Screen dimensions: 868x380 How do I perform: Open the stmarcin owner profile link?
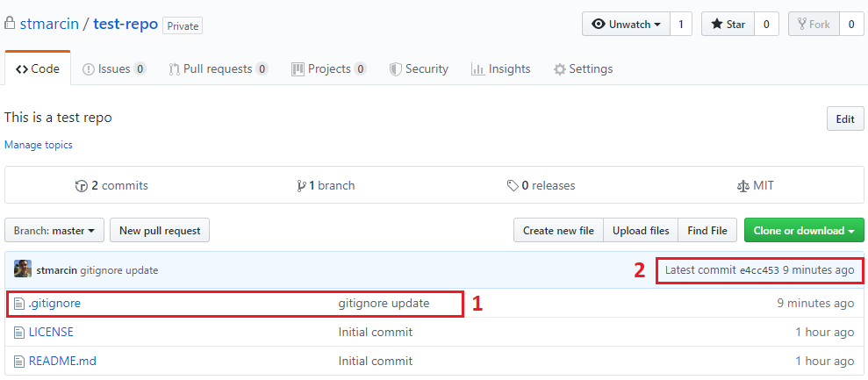coord(49,25)
